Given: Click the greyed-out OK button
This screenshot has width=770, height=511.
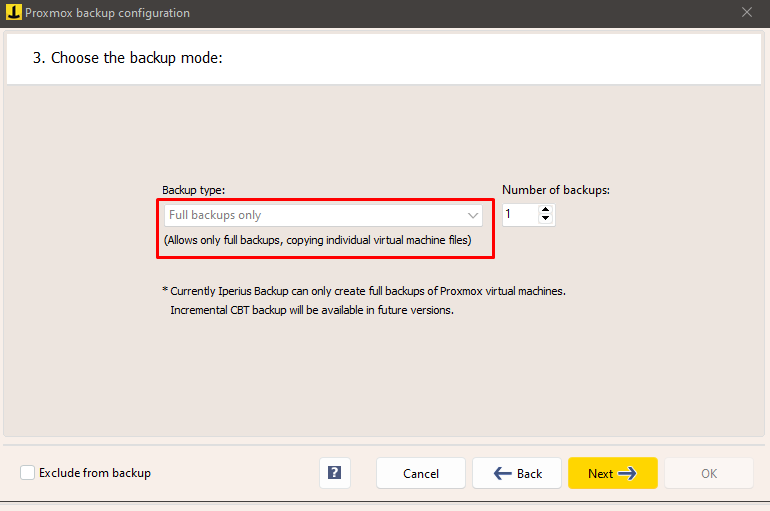Looking at the screenshot, I should coord(709,473).
